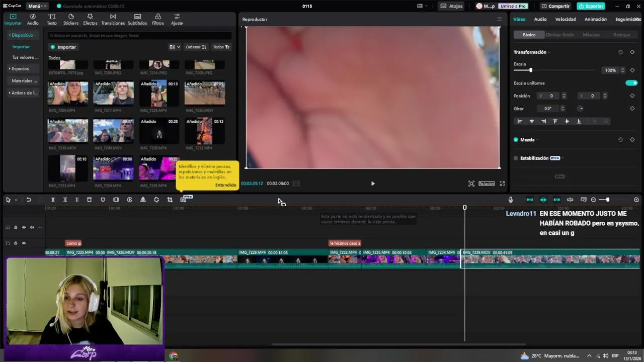Viewport: 644px width, 362px height.
Task: Mute the top video track audio
Action: pyautogui.click(x=32, y=227)
